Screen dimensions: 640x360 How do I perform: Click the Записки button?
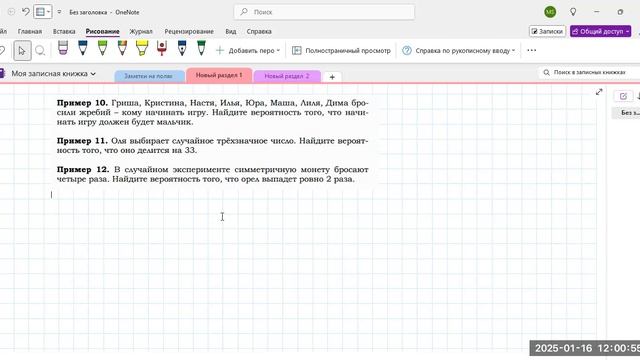point(547,31)
